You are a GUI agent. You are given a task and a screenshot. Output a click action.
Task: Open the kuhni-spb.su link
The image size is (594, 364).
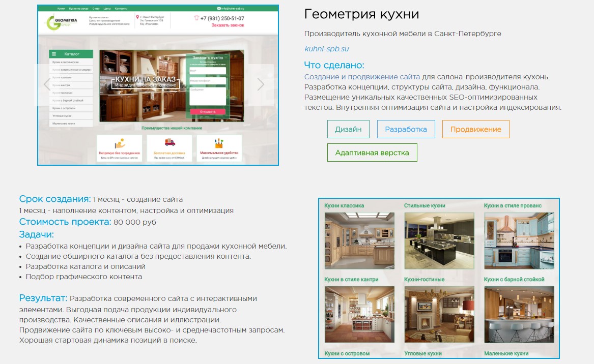pos(327,48)
